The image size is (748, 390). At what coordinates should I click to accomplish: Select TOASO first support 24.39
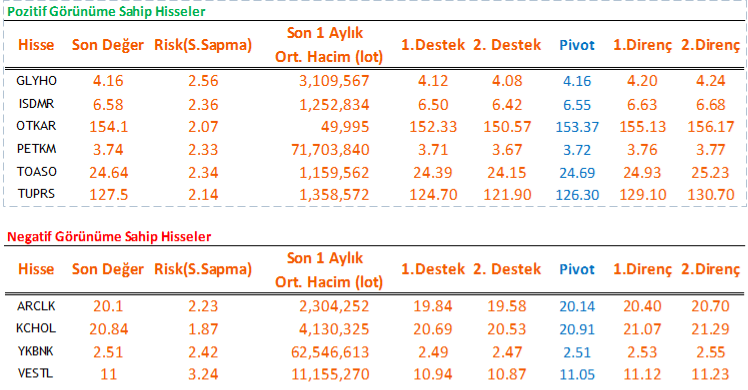[433, 173]
